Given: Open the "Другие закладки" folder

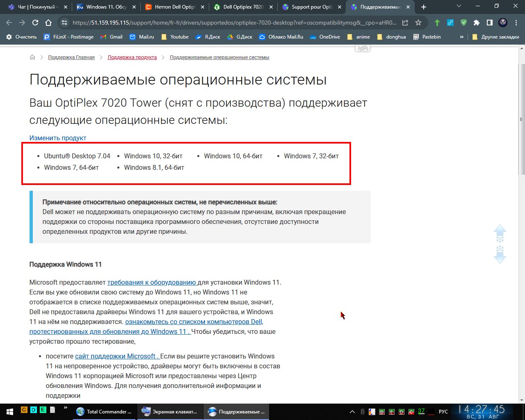Looking at the screenshot, I should tap(496, 37).
